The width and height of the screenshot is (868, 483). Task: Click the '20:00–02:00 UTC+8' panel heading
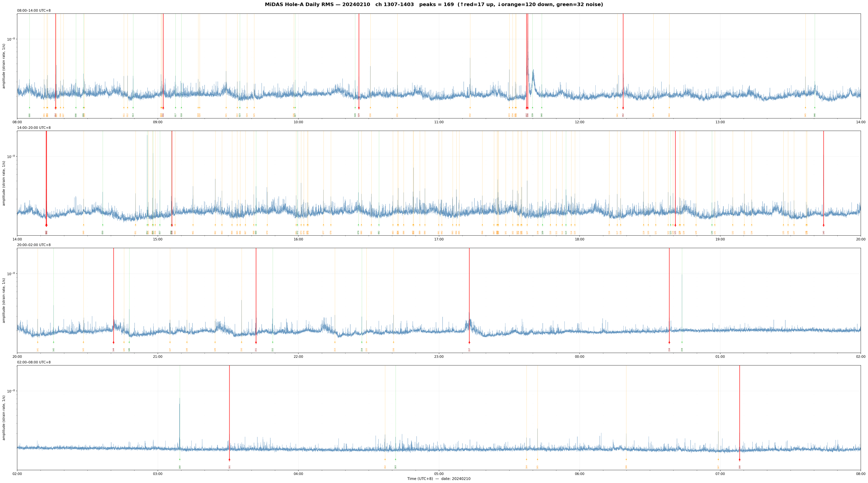pyautogui.click(x=34, y=245)
